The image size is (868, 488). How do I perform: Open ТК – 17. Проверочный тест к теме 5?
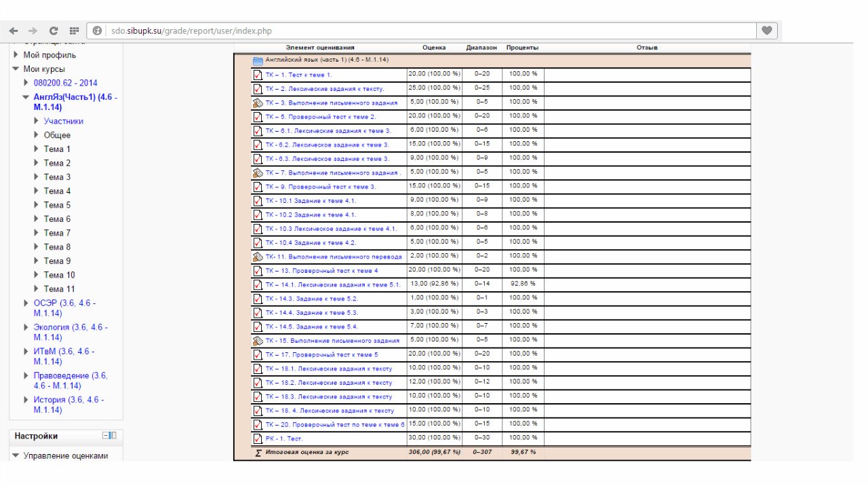pyautogui.click(x=321, y=354)
